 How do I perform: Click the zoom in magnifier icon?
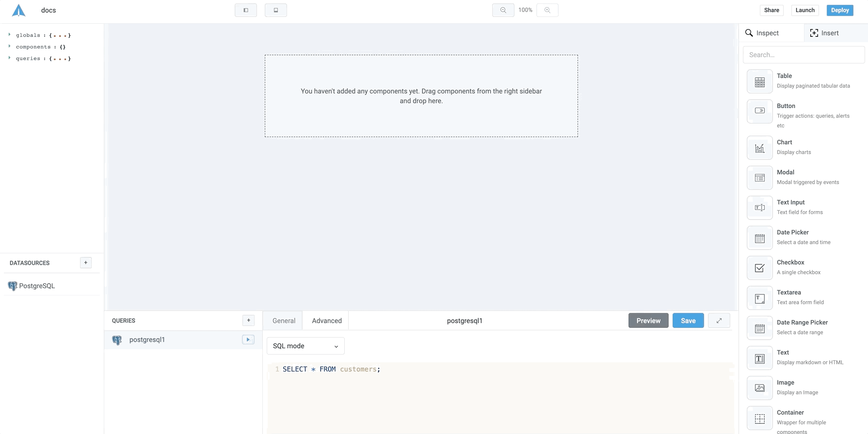547,10
